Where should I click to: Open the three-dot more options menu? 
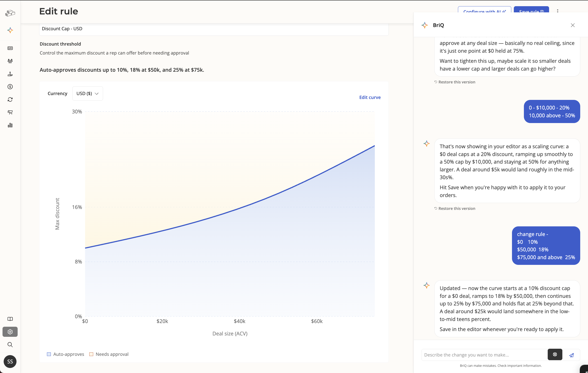pos(558,11)
